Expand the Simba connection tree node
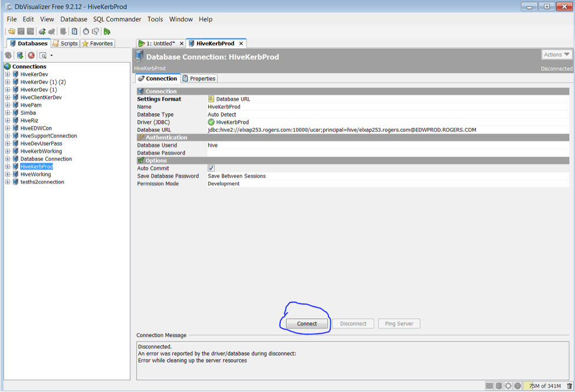575x392 pixels. [8, 113]
